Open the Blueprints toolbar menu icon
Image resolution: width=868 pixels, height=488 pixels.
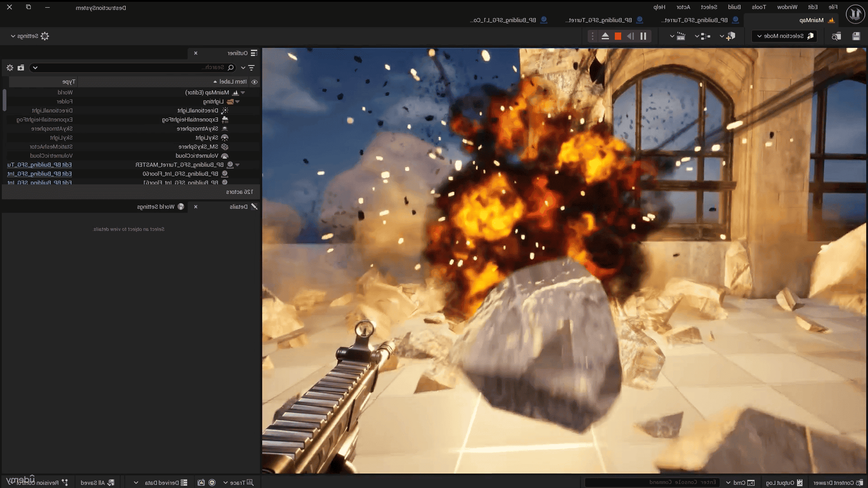point(705,36)
